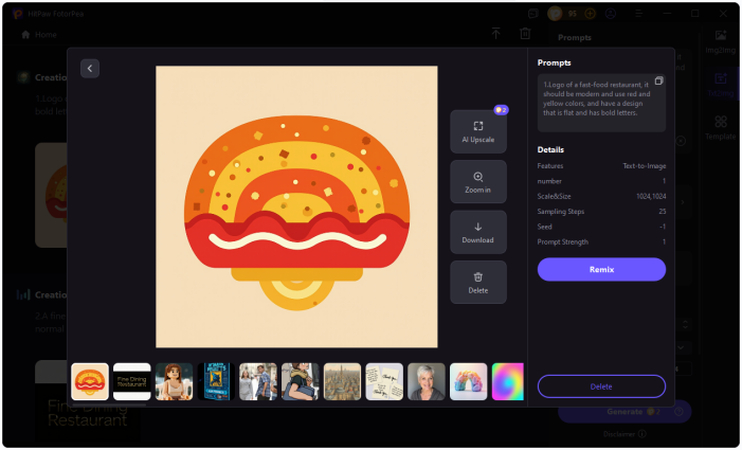742x450 pixels.
Task: Select the blue poster thumbnail
Action: 216,381
